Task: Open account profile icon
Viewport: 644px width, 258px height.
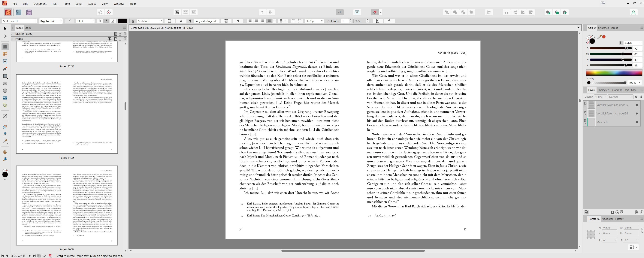Action: coord(633,12)
